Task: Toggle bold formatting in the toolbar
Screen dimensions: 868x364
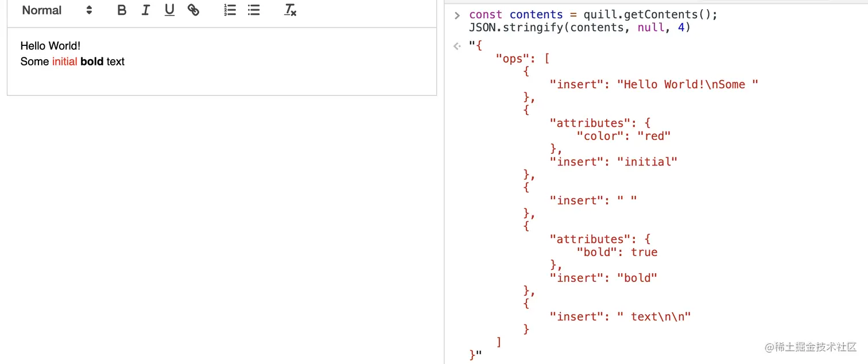Action: [x=122, y=10]
